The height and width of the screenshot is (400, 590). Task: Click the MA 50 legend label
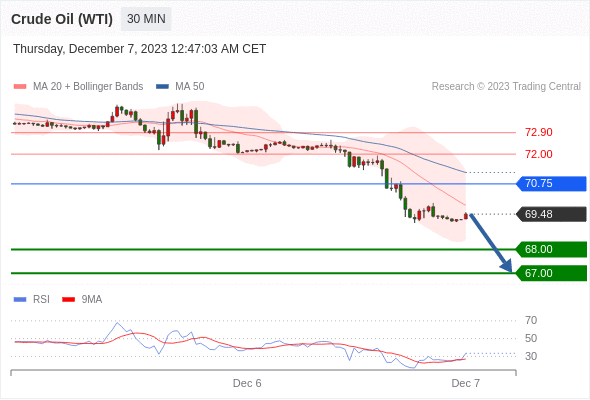(190, 87)
